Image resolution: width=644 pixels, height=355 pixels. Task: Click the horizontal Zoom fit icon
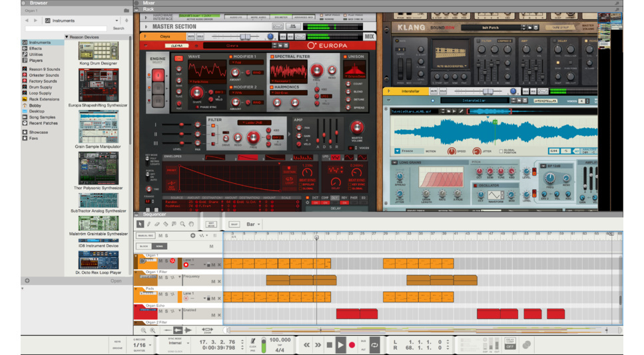coord(207,330)
